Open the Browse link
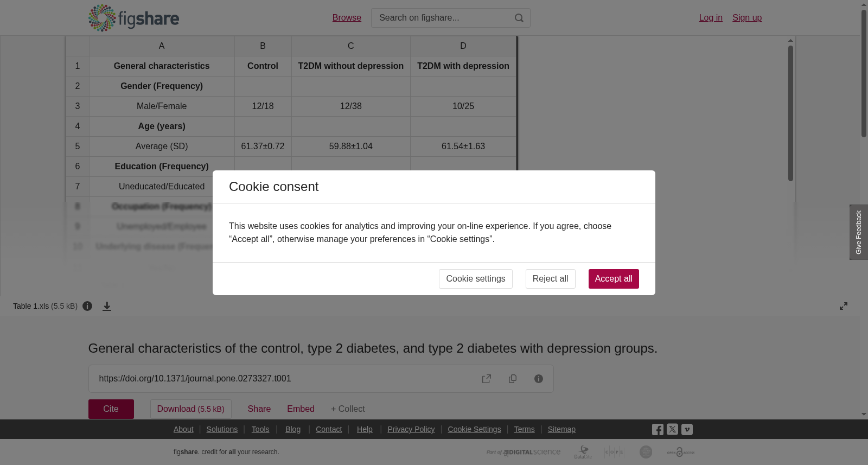The height and width of the screenshot is (465, 868). [x=347, y=18]
